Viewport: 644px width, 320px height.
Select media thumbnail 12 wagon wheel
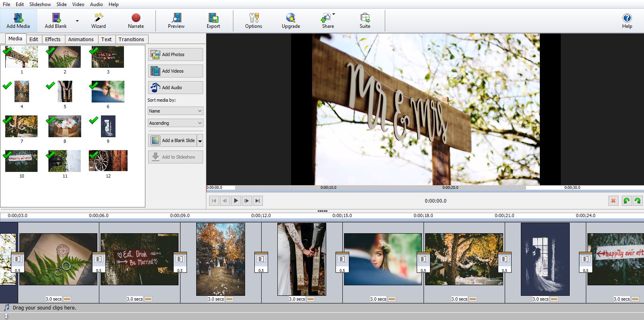tap(108, 161)
